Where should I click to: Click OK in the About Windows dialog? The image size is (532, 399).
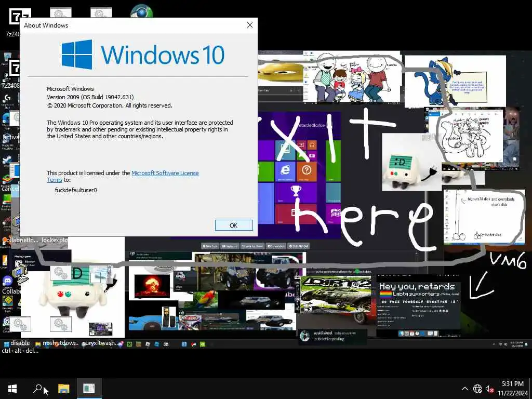pyautogui.click(x=234, y=225)
